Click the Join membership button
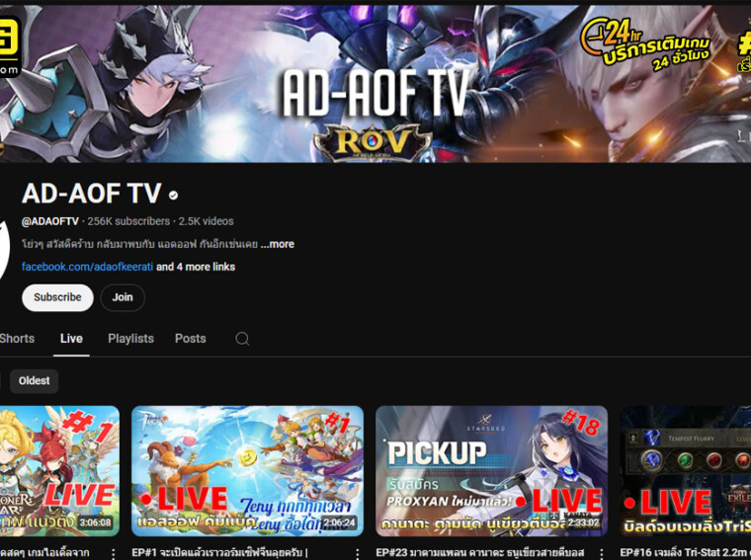This screenshot has width=751, height=560. tap(123, 297)
